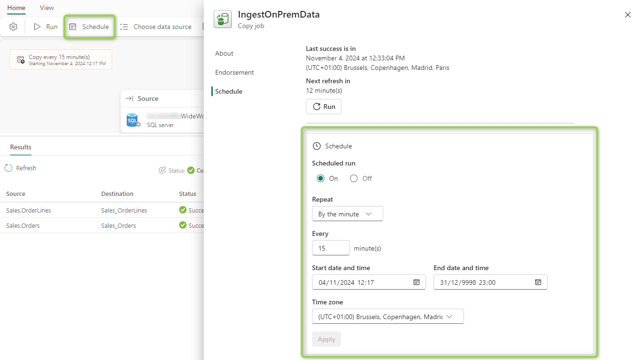
Task: Switch to the View tab
Action: coord(47,8)
